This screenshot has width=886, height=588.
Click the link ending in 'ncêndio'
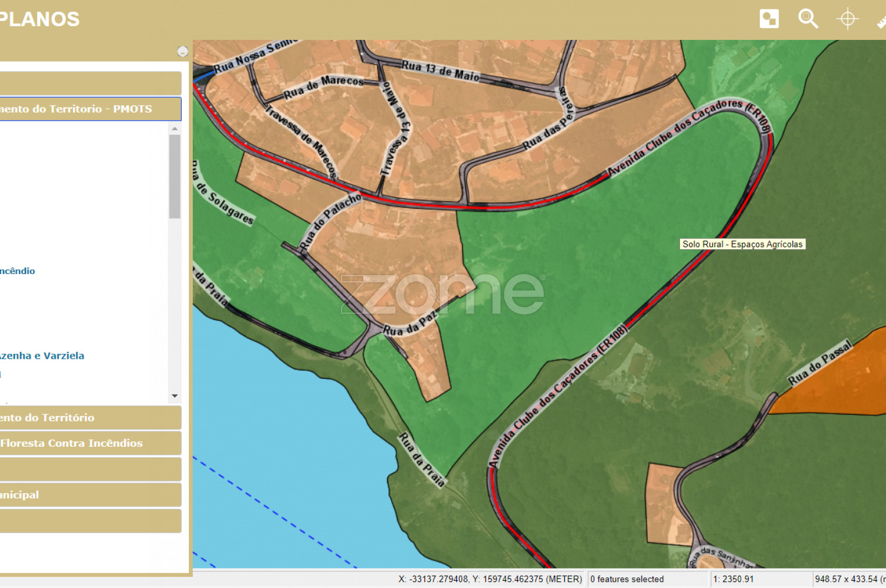18,271
